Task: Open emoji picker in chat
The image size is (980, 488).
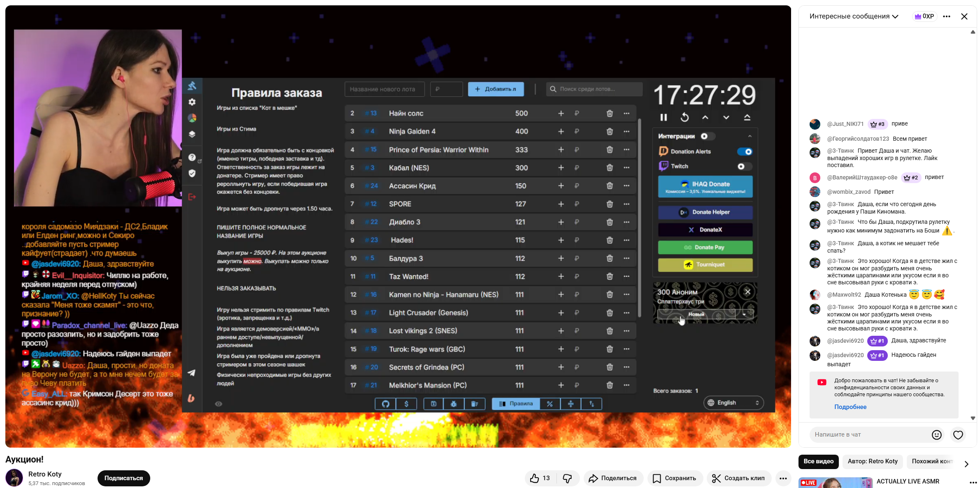Action: pyautogui.click(x=936, y=435)
